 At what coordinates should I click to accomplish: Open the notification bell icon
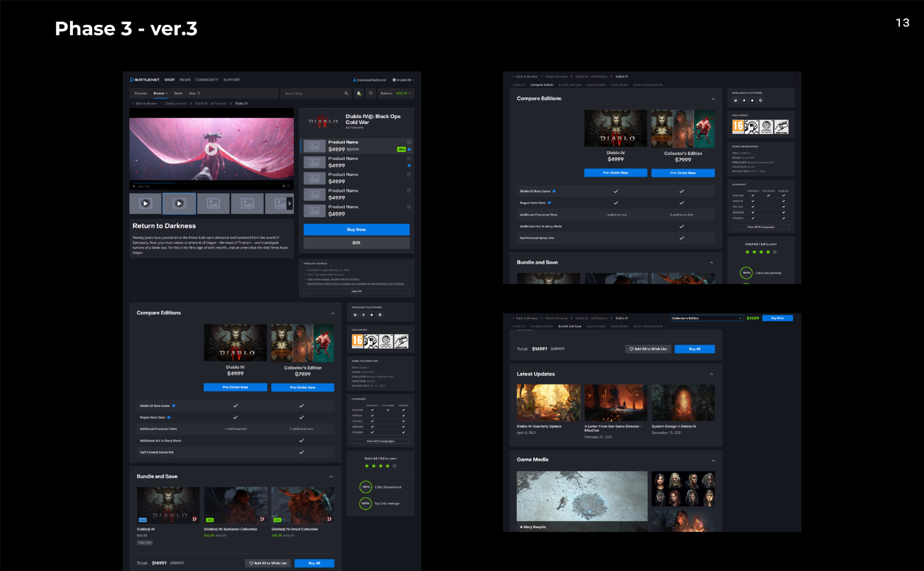(x=359, y=93)
